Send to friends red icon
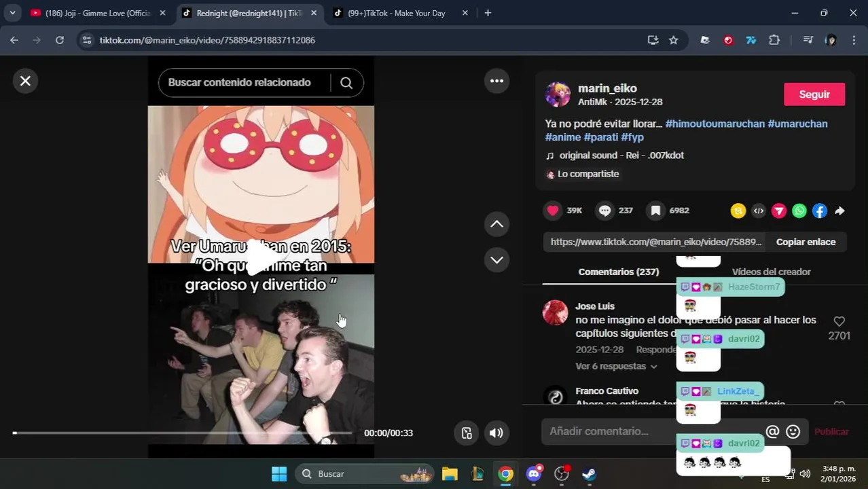This screenshot has height=489, width=868. tap(779, 211)
